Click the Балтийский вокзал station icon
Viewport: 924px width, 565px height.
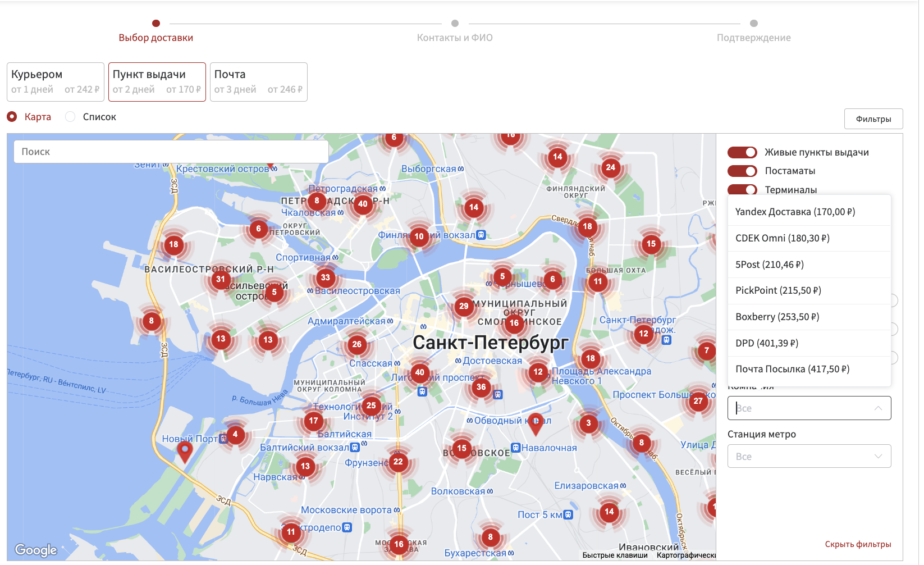355,448
